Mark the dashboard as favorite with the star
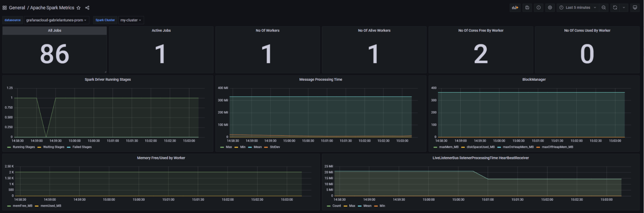The image size is (644, 213). [x=78, y=8]
